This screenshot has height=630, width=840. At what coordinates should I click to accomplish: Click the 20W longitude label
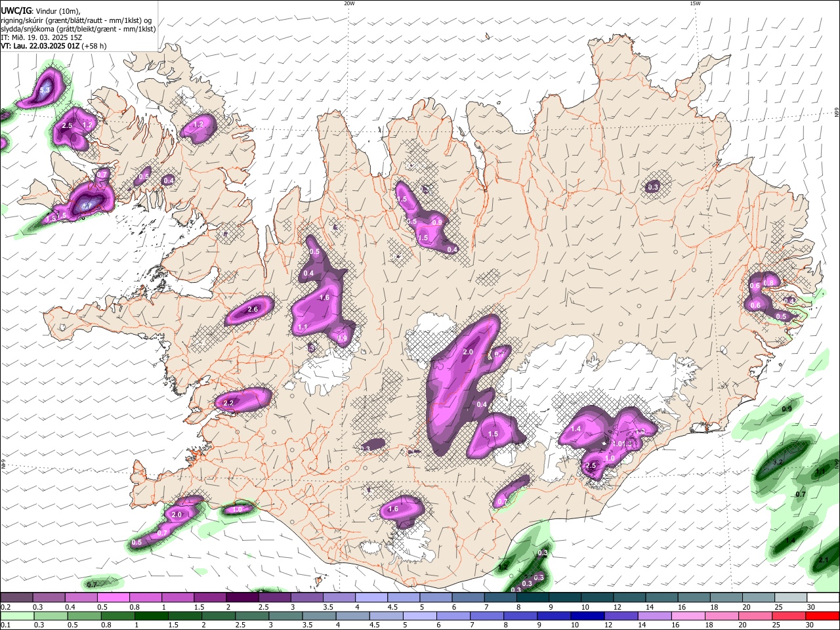349,3
